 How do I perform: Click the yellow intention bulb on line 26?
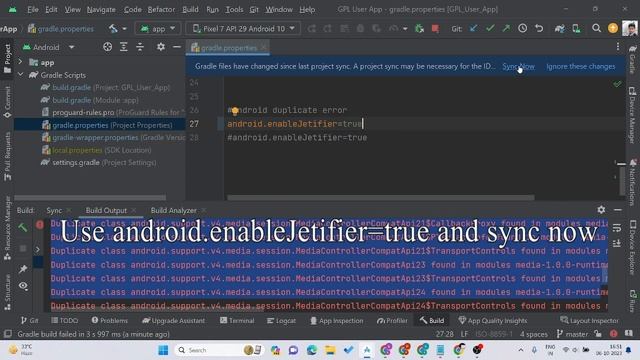[x=235, y=111]
